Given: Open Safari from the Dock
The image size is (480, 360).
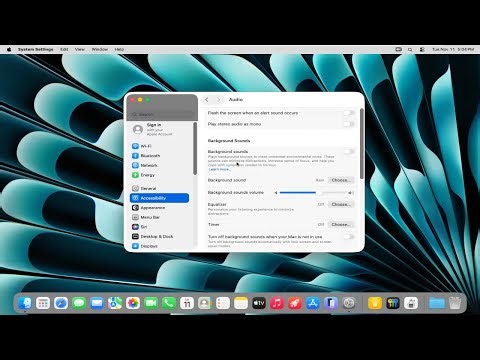Looking at the screenshot, I should [61, 303].
